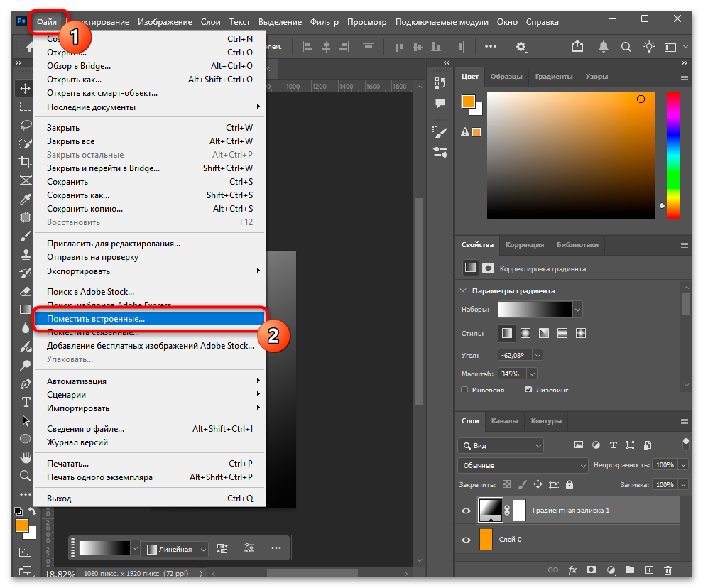Collapse the Параметры градиента section

click(464, 290)
